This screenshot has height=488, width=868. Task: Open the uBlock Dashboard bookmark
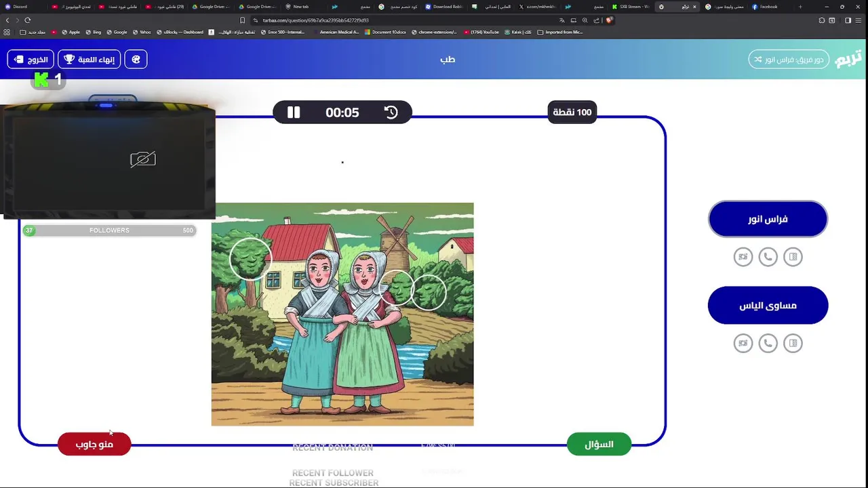180,32
